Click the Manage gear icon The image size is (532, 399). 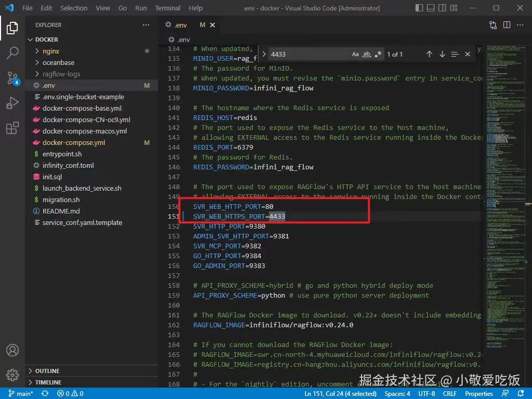12,375
